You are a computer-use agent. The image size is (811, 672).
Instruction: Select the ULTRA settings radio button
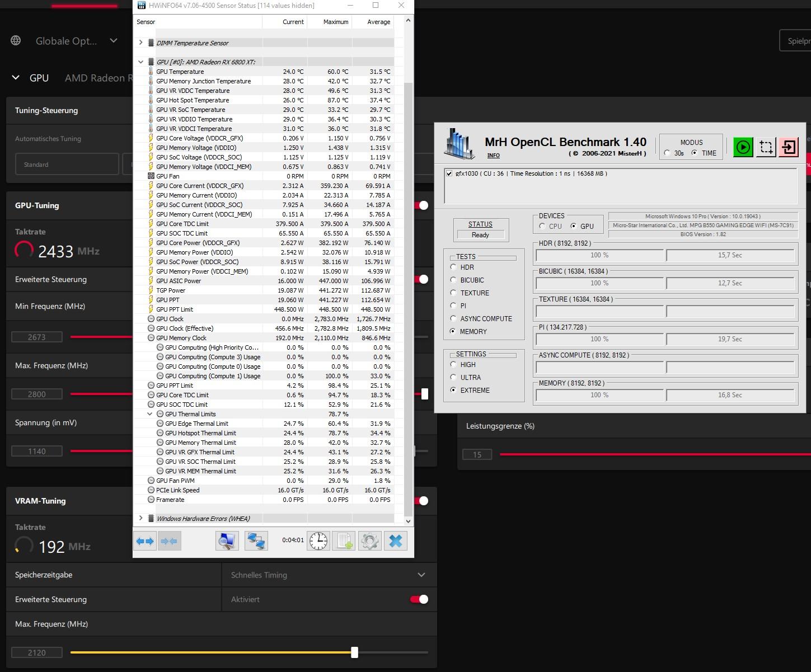click(453, 377)
